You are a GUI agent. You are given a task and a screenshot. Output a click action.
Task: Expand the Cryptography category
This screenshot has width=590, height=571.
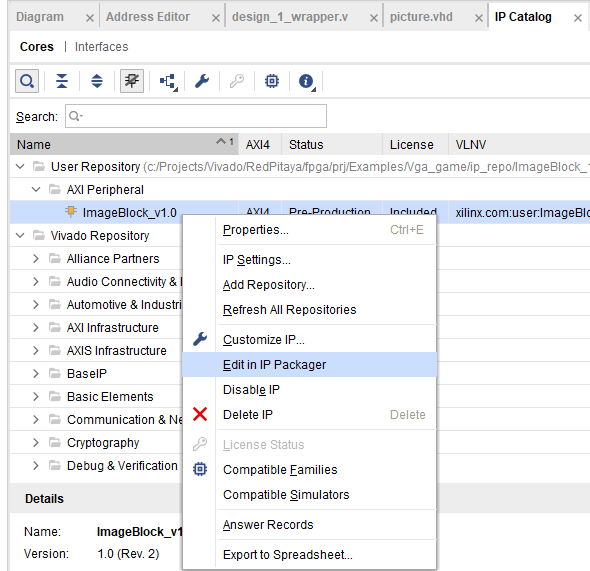pos(36,442)
